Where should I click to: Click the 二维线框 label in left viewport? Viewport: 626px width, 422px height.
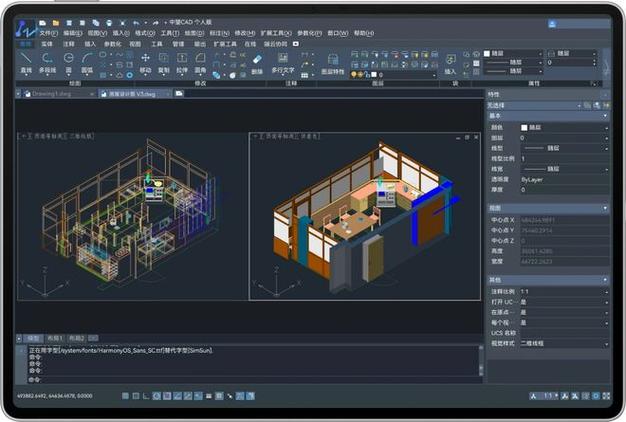[x=81, y=136]
